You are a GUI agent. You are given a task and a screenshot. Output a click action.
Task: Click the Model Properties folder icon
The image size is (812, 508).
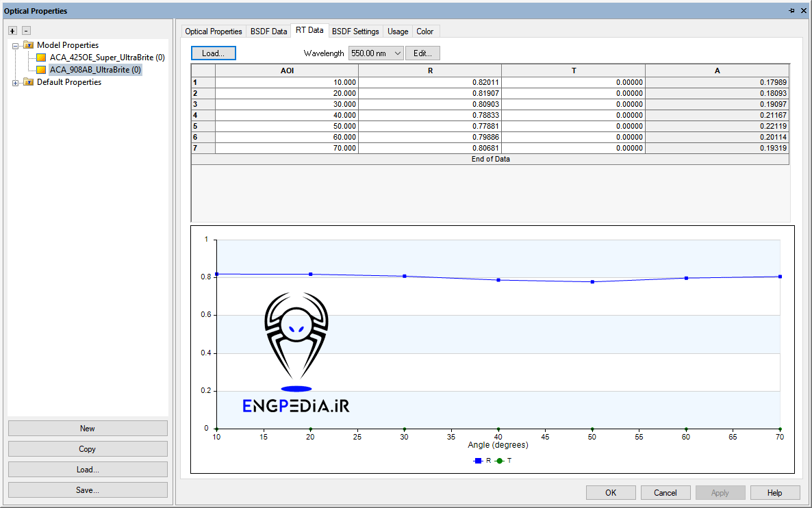point(29,45)
